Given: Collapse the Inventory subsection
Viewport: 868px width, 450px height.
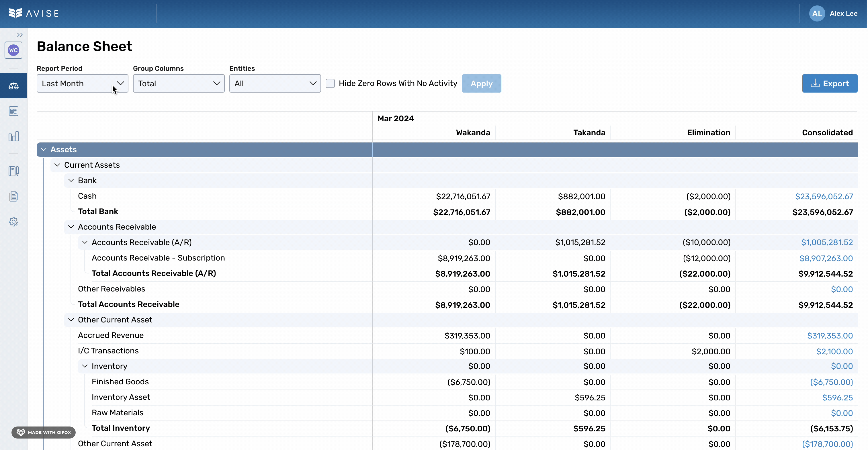Looking at the screenshot, I should click(84, 366).
